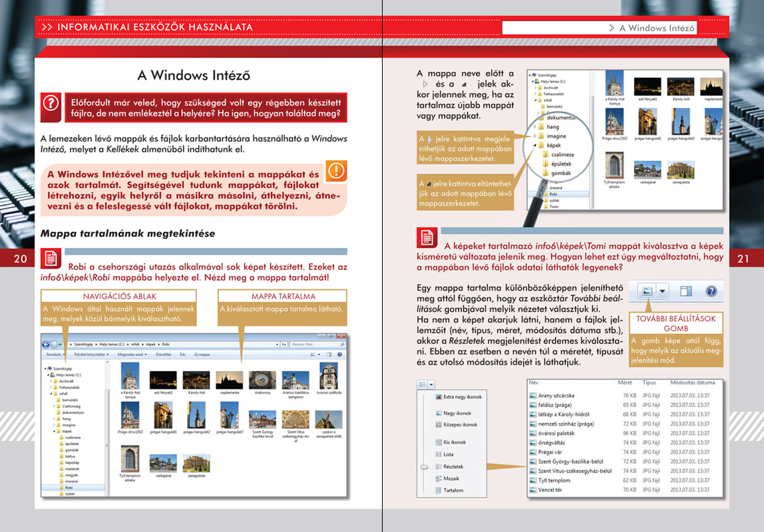This screenshot has width=764, height=532.
Task: Click the magnified képek folder icon
Action: 540,144
